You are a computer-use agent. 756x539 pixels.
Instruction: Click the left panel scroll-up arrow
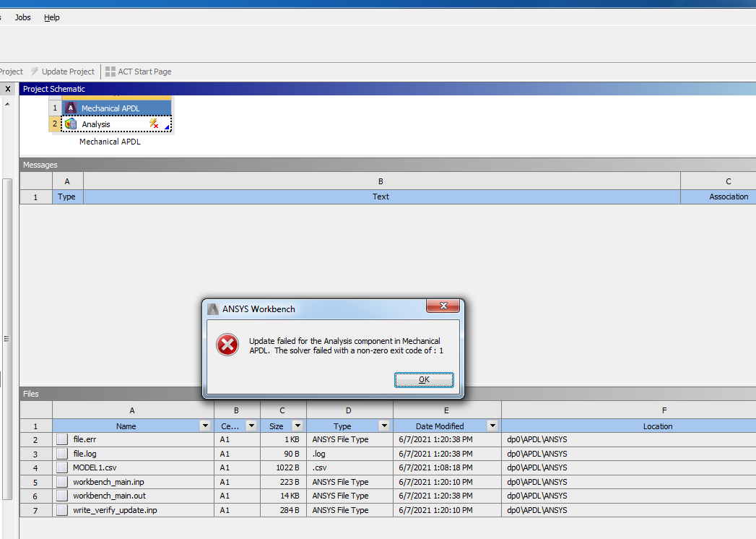point(8,104)
